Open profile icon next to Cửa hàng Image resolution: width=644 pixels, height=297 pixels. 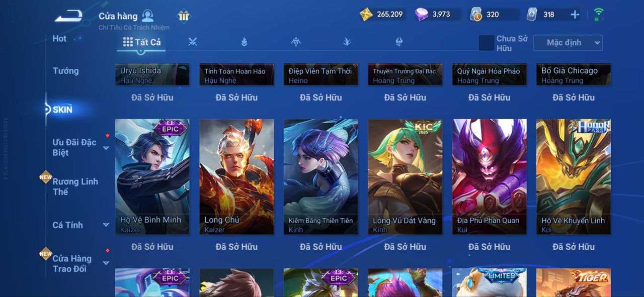(147, 16)
